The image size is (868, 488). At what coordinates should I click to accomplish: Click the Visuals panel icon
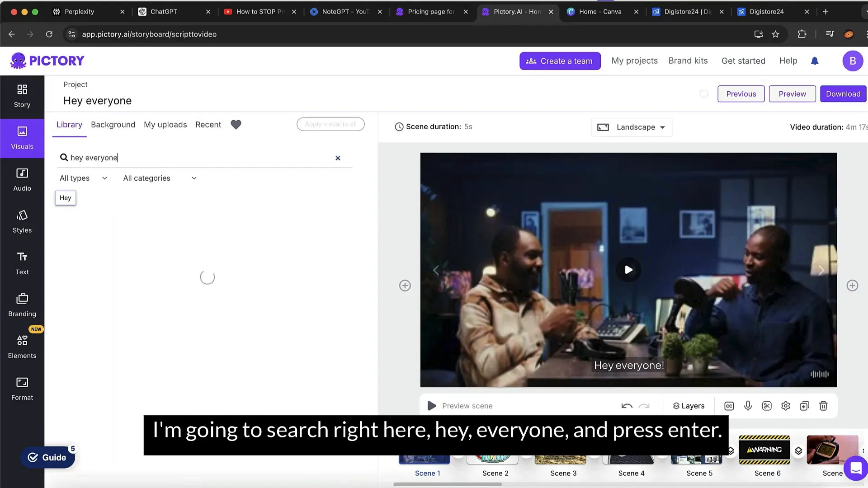click(x=22, y=137)
